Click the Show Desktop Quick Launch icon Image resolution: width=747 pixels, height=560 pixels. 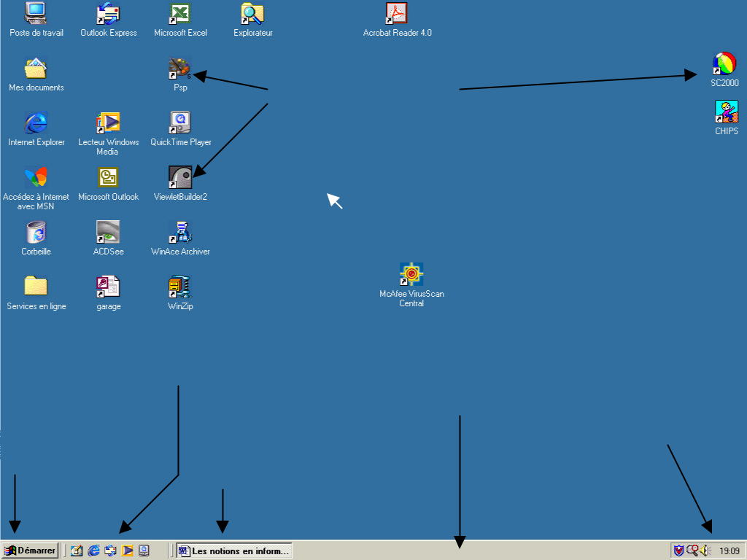click(77, 551)
